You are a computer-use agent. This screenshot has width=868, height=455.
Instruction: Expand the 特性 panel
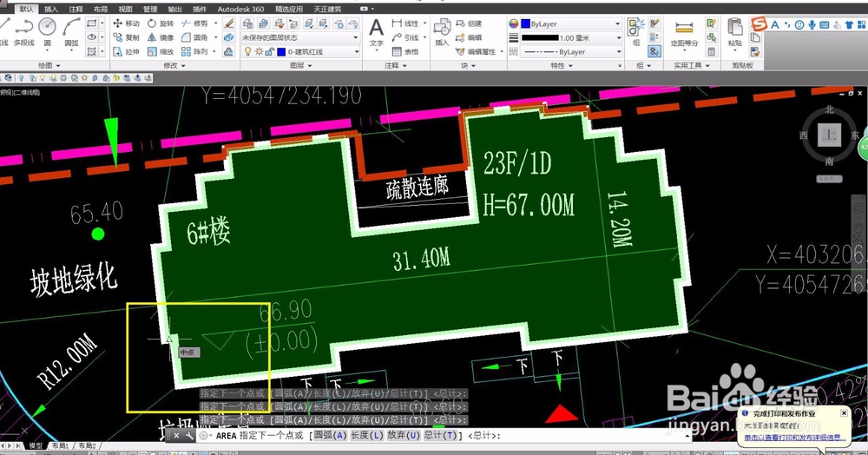click(562, 65)
